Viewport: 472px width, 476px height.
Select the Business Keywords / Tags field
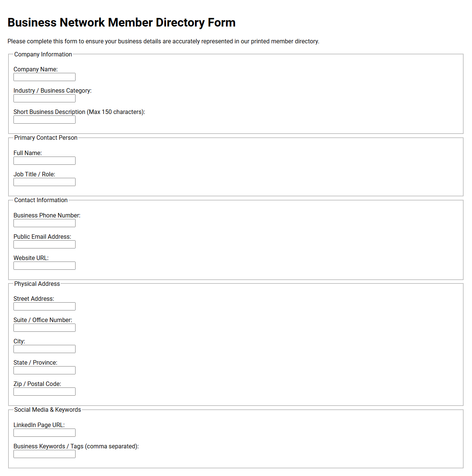coord(45,454)
